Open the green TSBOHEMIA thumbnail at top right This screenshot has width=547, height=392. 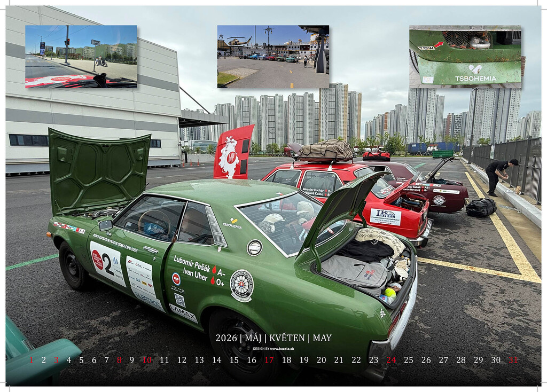[x=465, y=57]
